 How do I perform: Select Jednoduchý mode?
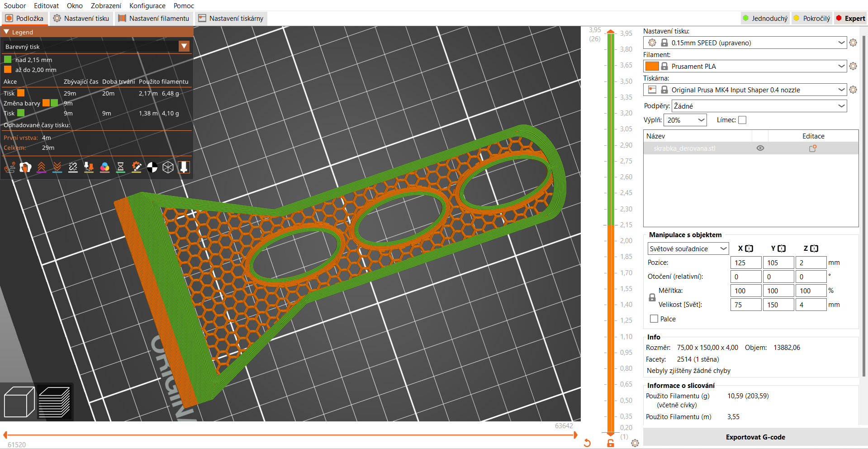765,18
